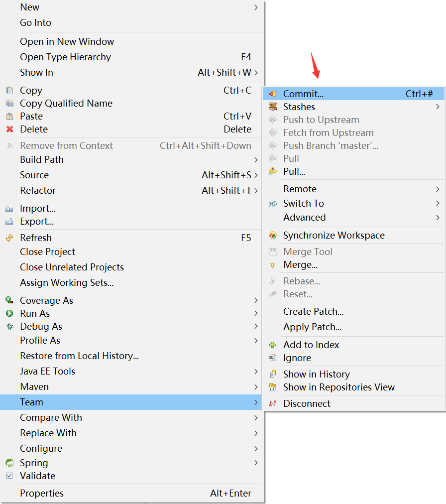
Task: Expand the Advanced submenu arrow
Action: click(438, 218)
